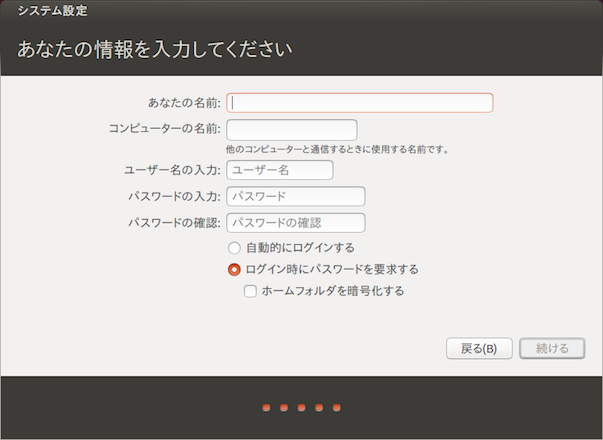Click the fourth progress dot at bottom
This screenshot has height=440, width=603.
click(x=319, y=408)
